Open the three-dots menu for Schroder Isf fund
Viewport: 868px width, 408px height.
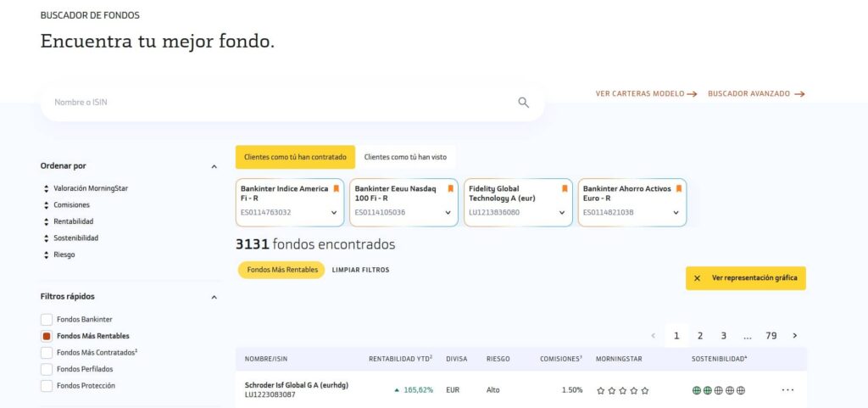(x=787, y=389)
